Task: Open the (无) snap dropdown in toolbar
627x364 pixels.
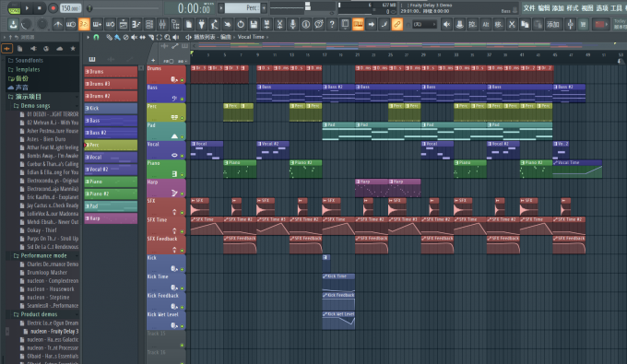Action: [424, 24]
